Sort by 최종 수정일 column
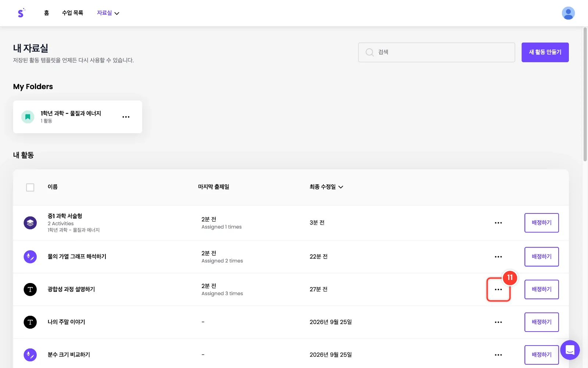The width and height of the screenshot is (588, 368). (x=326, y=187)
